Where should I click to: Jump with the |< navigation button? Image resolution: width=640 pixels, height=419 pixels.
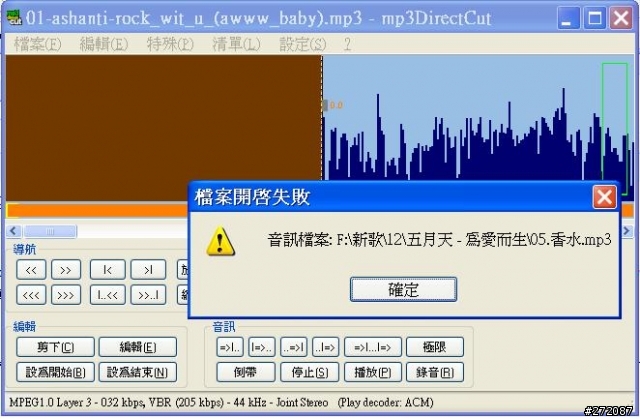click(108, 270)
